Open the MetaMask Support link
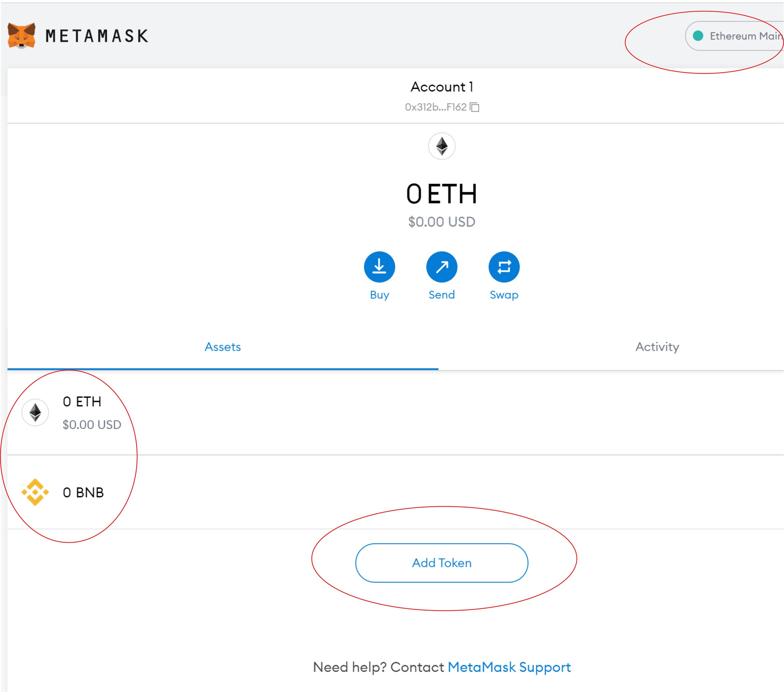The image size is (784, 692). (509, 668)
